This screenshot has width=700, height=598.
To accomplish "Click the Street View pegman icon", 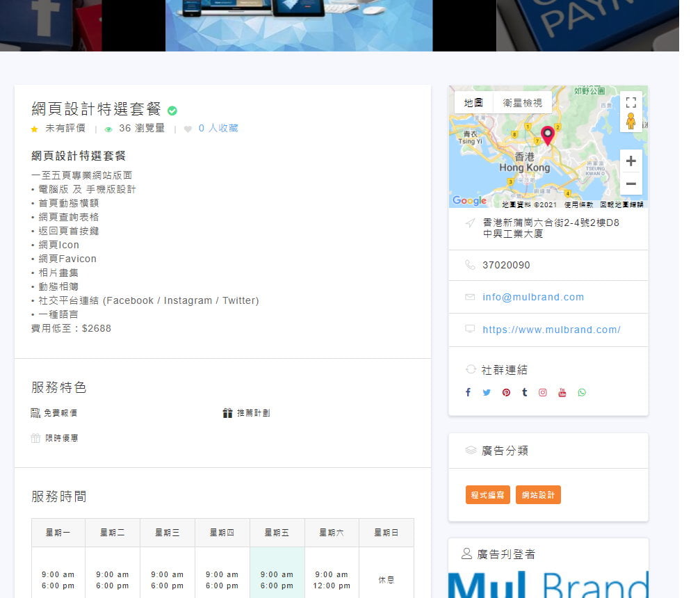I will tap(630, 121).
